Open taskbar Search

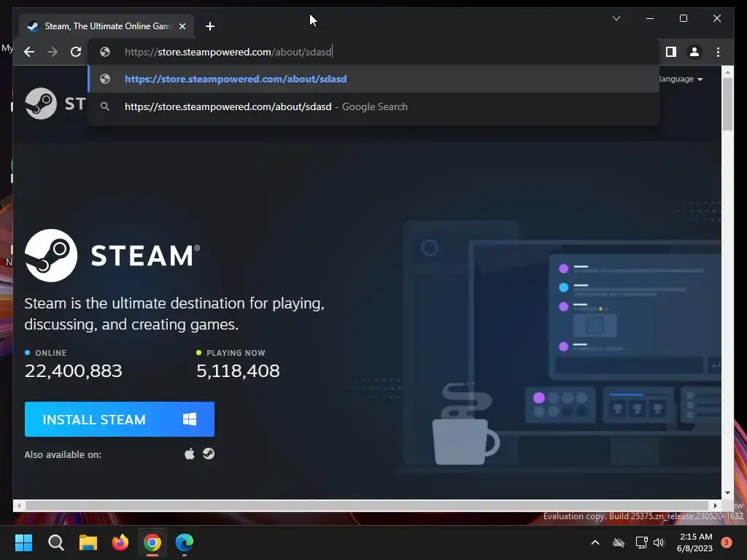pyautogui.click(x=55, y=542)
